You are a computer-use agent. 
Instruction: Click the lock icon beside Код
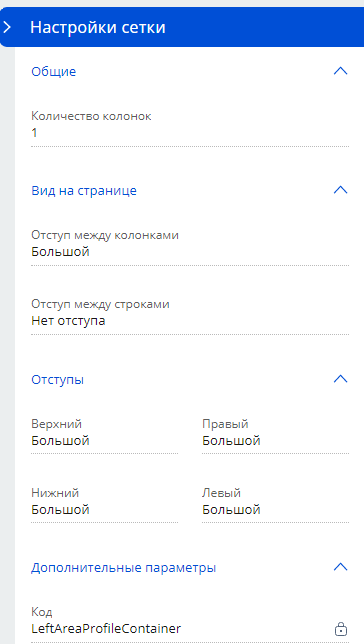(x=341, y=629)
